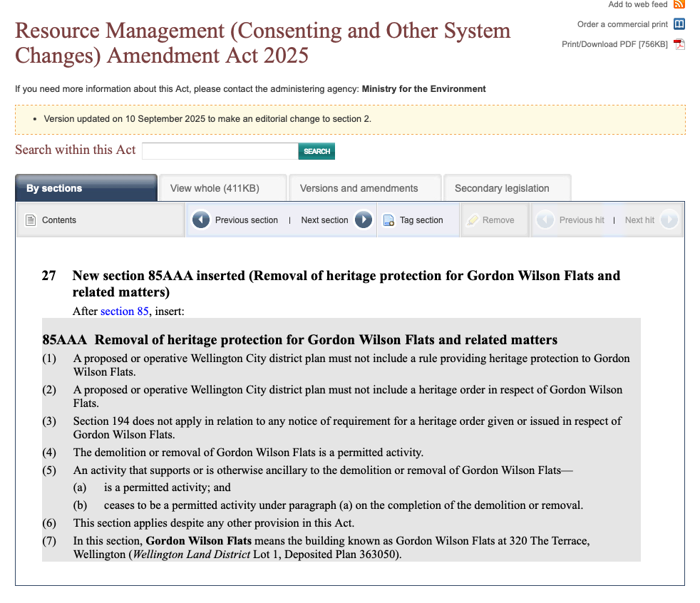Image resolution: width=700 pixels, height=603 pixels.
Task: Click the commercial print book icon
Action: click(x=679, y=24)
